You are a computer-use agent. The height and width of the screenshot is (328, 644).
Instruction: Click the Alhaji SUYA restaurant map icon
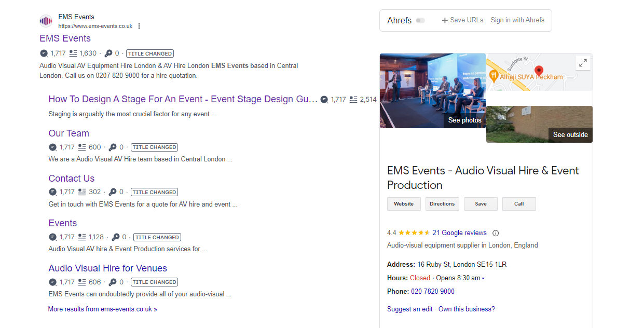494,76
